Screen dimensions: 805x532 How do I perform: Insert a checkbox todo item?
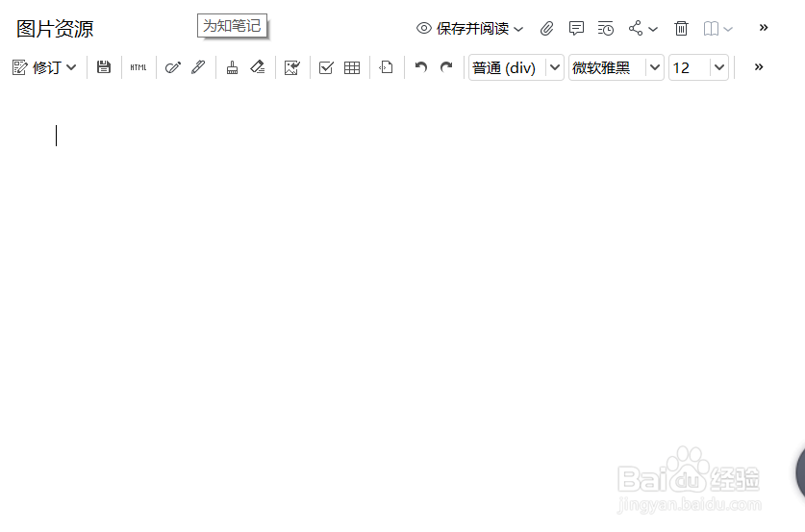point(326,67)
